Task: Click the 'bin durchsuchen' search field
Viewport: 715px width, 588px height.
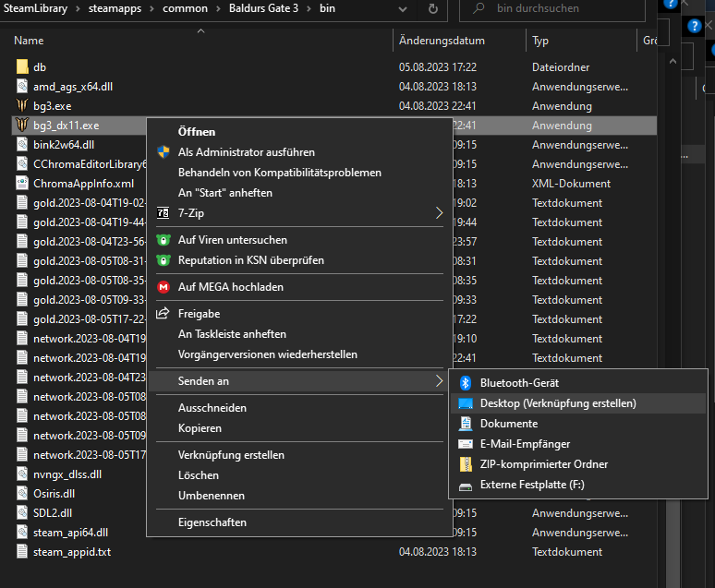Action: pyautogui.click(x=564, y=8)
